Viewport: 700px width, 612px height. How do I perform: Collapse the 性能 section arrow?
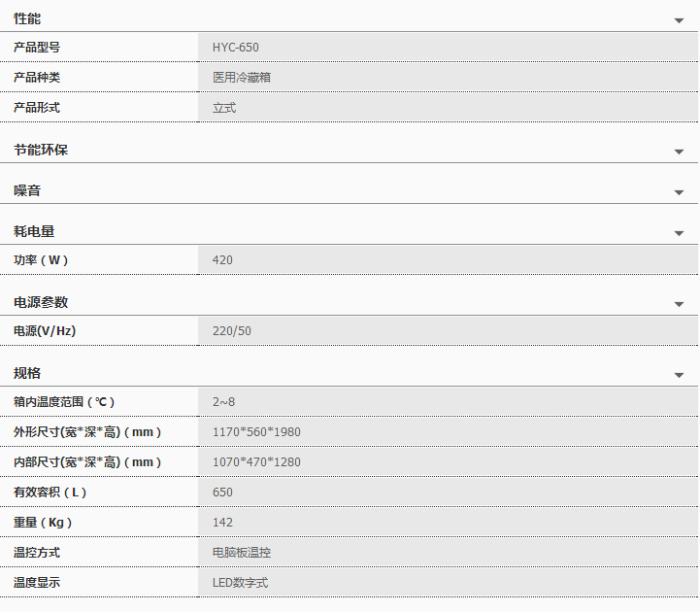[x=679, y=21]
